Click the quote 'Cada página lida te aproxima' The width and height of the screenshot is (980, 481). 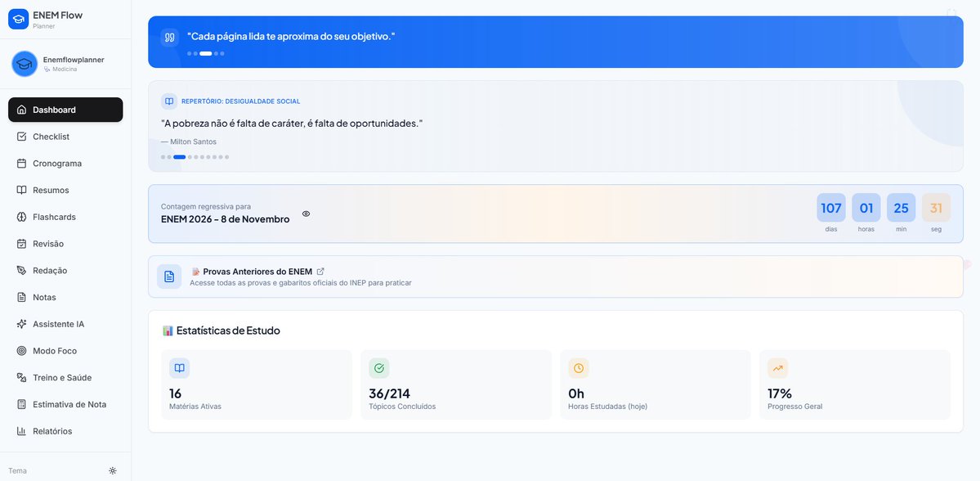(x=291, y=36)
